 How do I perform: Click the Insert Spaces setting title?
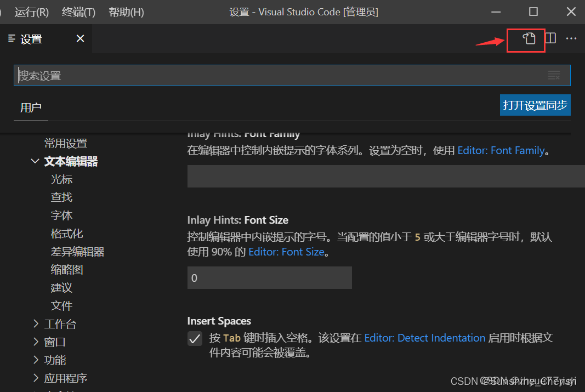tap(219, 321)
